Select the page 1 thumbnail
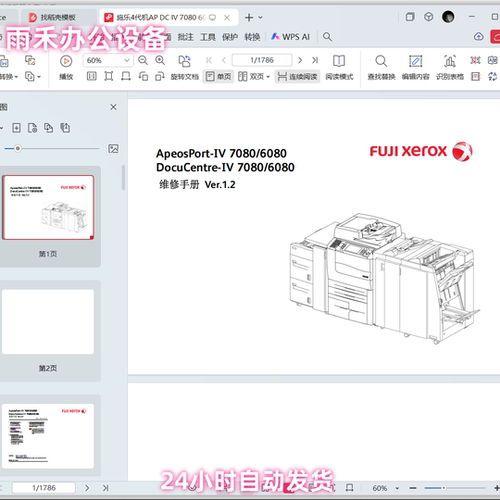 (x=48, y=207)
